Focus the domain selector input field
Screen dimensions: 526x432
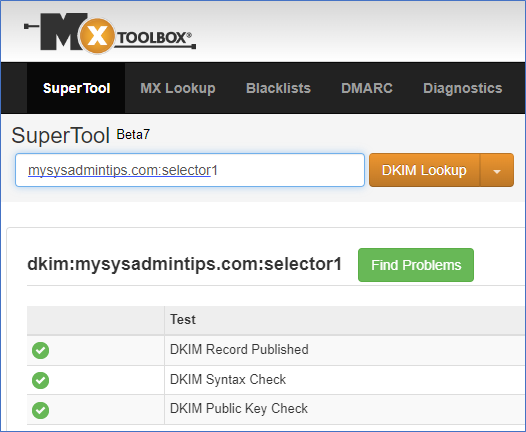click(x=190, y=170)
